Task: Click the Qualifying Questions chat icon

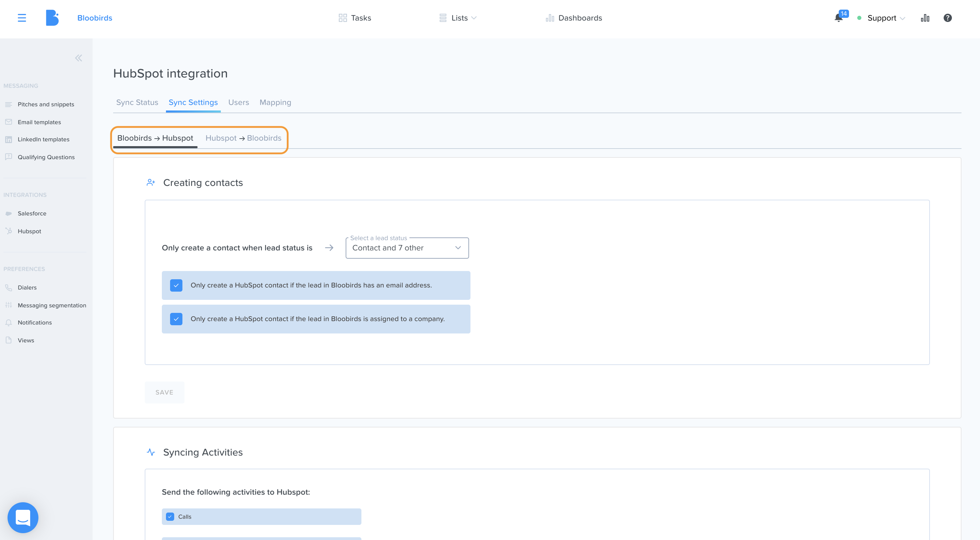Action: [8, 157]
